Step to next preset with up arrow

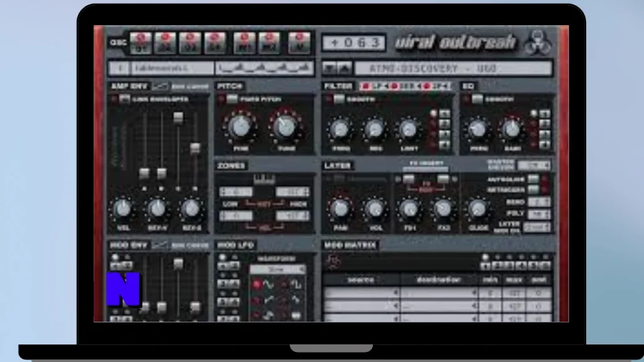(x=344, y=68)
